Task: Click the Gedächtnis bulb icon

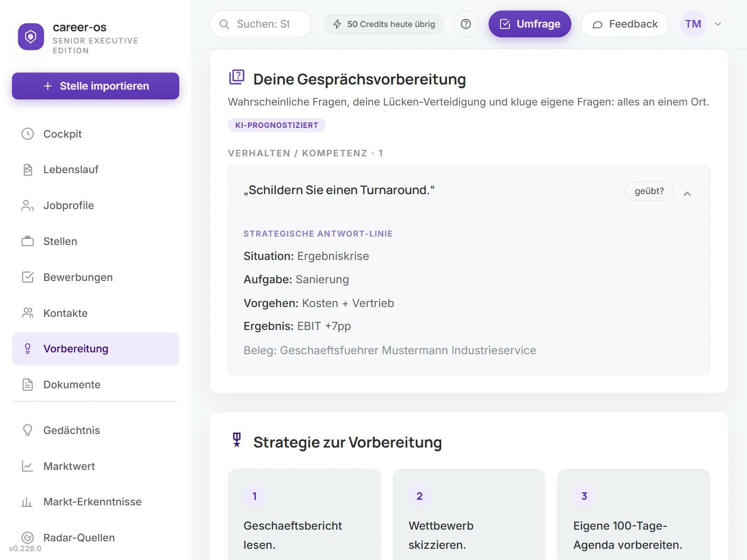Action: tap(28, 430)
